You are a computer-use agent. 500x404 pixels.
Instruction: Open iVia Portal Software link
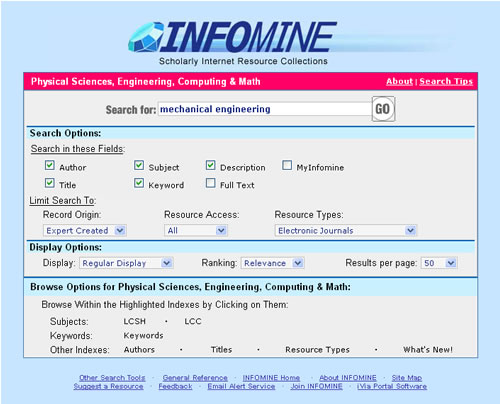pyautogui.click(x=392, y=386)
